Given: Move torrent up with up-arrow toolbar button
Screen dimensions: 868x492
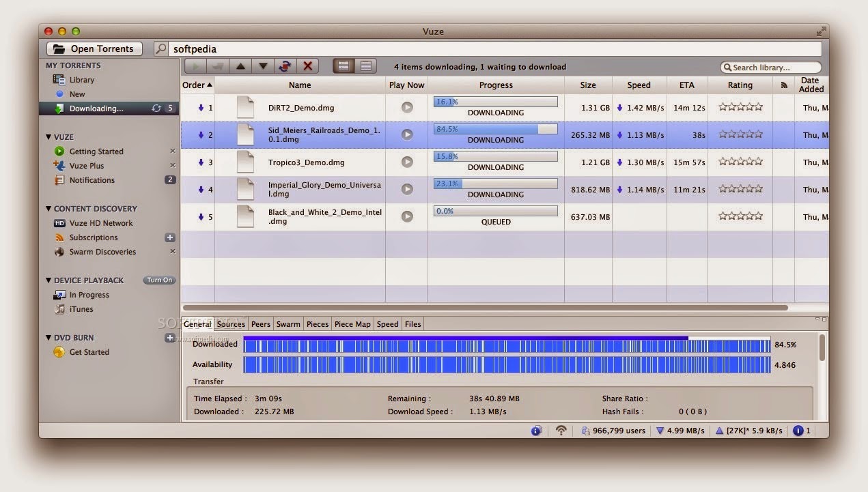Looking at the screenshot, I should (240, 66).
